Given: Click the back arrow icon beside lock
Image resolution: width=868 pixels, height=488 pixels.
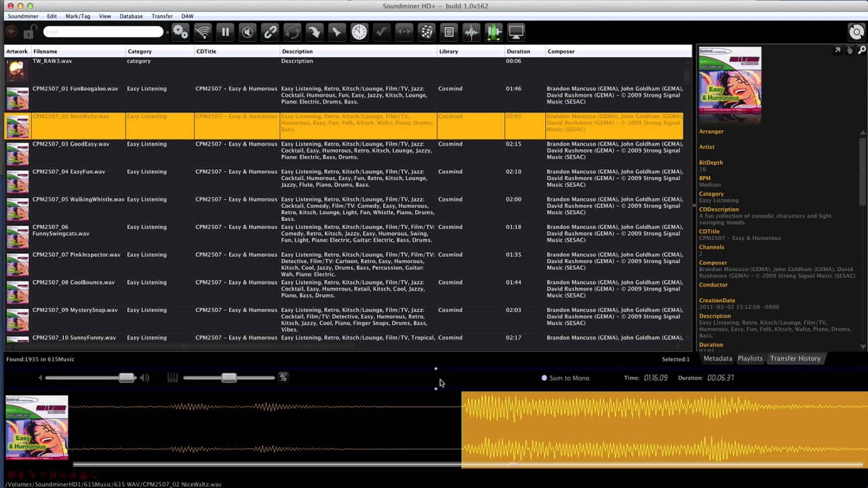Looking at the screenshot, I should pyautogui.click(x=11, y=31).
